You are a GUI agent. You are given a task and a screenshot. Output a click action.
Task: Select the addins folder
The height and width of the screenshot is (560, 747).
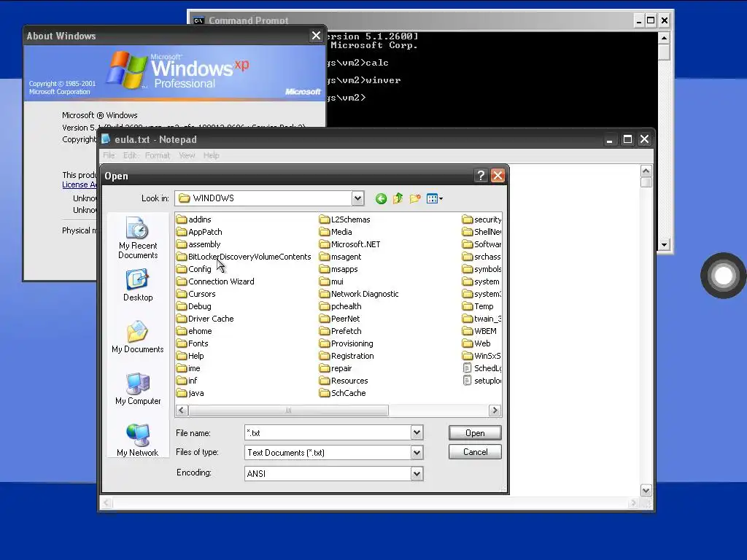pos(194,219)
